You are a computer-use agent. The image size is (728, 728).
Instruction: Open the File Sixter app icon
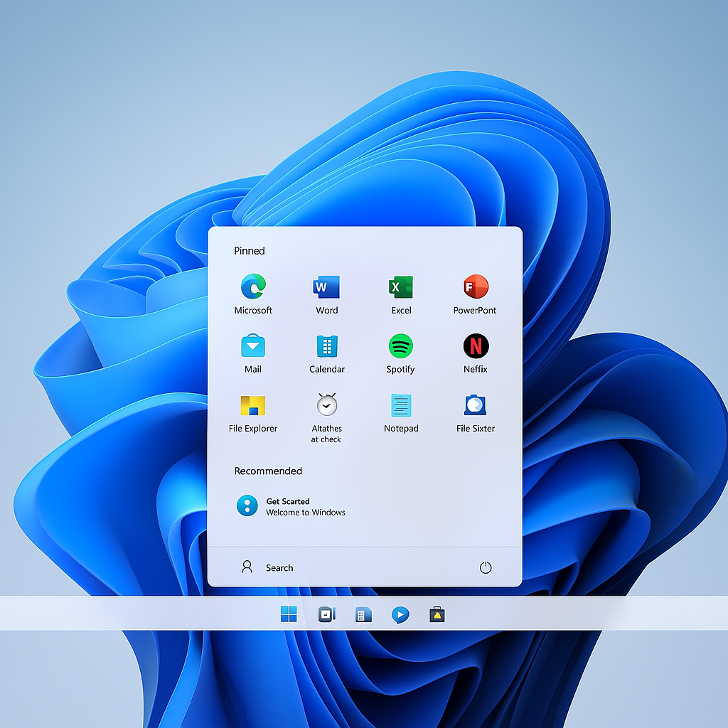pos(476,405)
